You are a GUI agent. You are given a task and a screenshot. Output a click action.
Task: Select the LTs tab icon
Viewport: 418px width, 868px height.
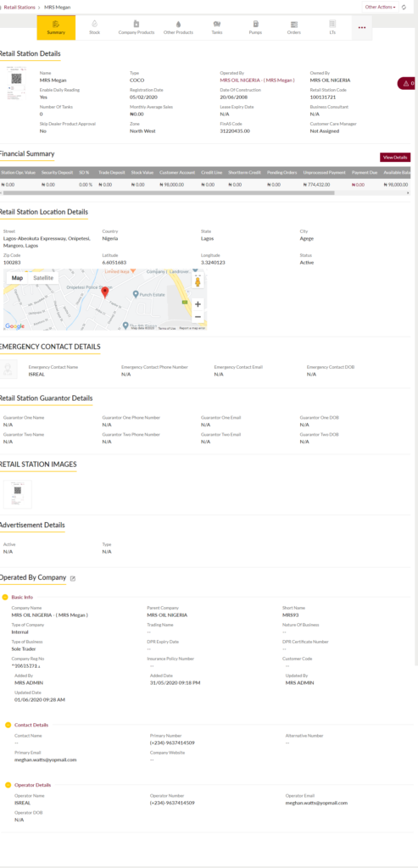coord(332,24)
